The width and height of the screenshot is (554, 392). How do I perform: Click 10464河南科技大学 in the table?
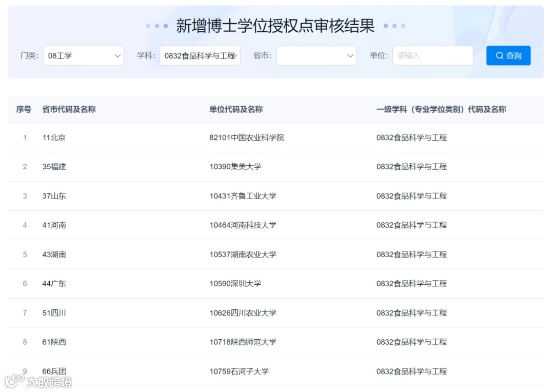[243, 225]
